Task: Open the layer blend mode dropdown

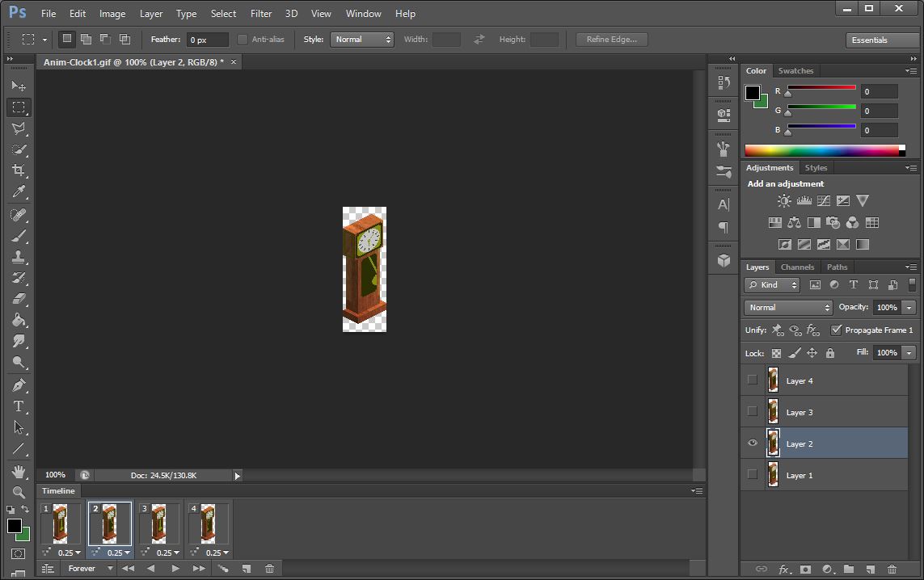Action: coord(788,308)
